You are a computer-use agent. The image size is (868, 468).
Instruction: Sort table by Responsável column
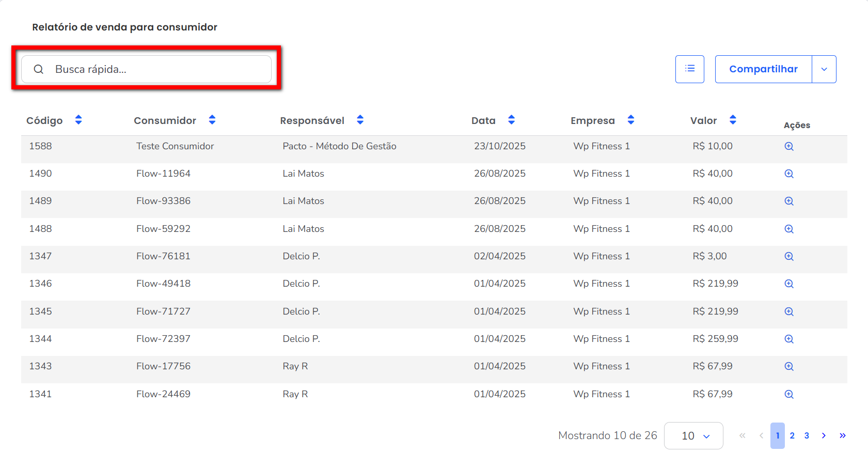click(360, 120)
